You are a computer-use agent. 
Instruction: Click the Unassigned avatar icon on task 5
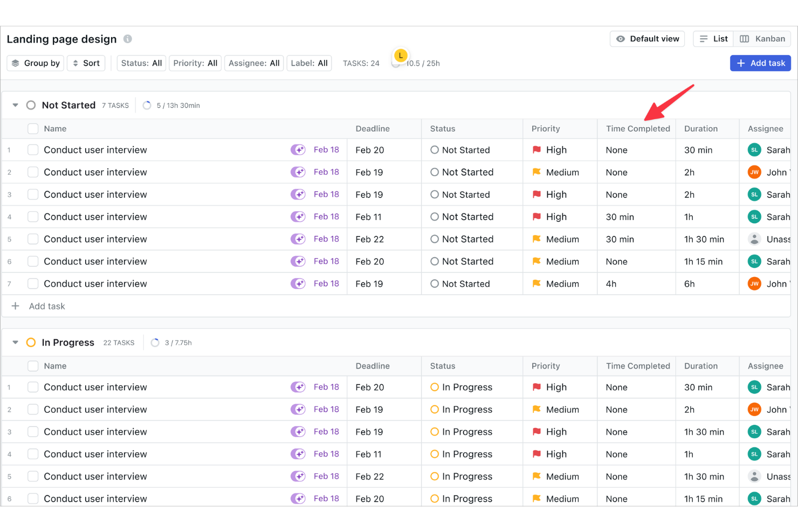(x=754, y=239)
